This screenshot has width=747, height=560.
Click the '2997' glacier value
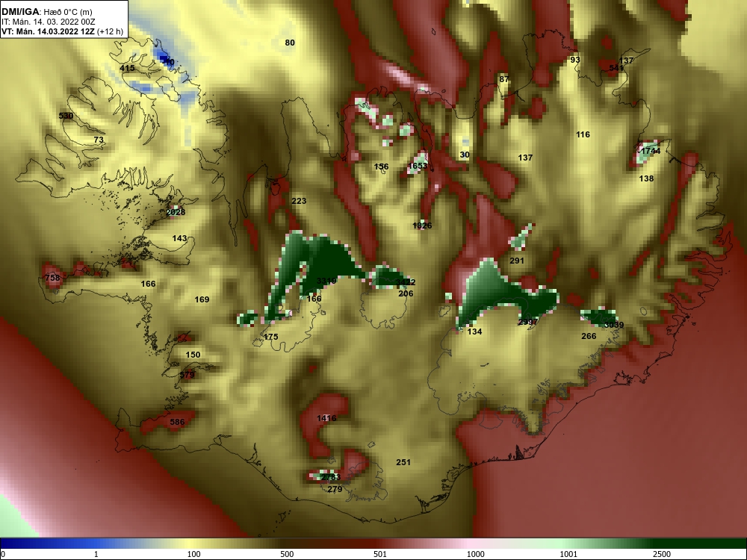click(528, 323)
